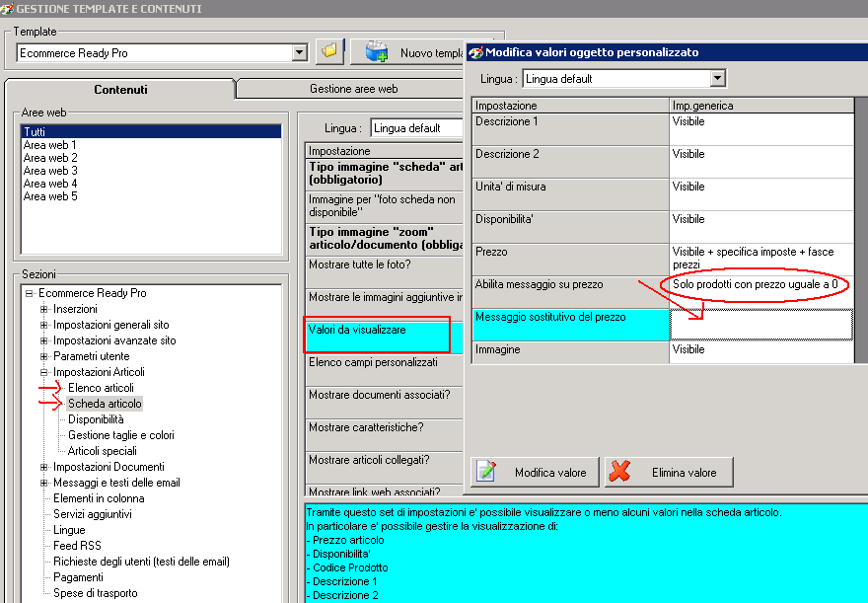Click the Imp.generica column header
The width and height of the screenshot is (868, 603).
coord(761,106)
